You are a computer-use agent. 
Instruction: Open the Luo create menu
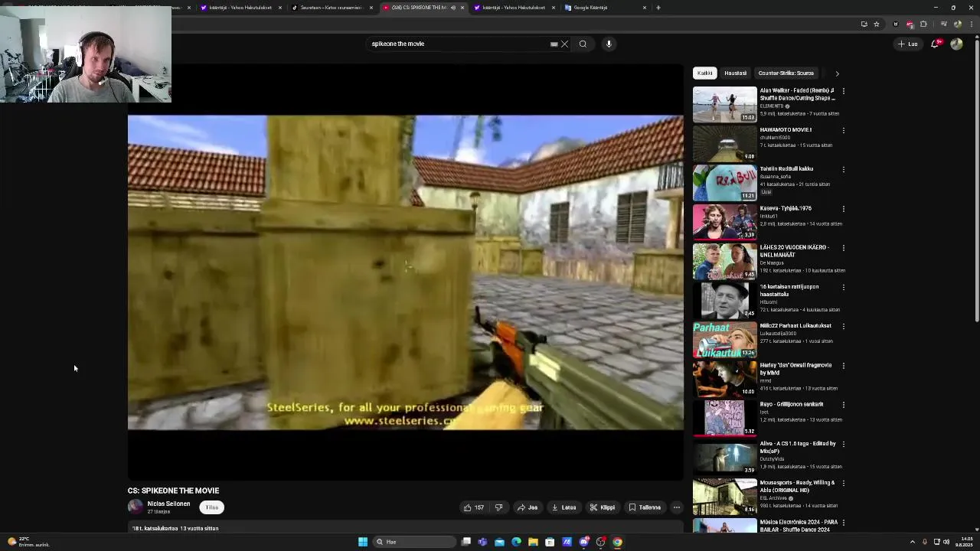point(908,44)
